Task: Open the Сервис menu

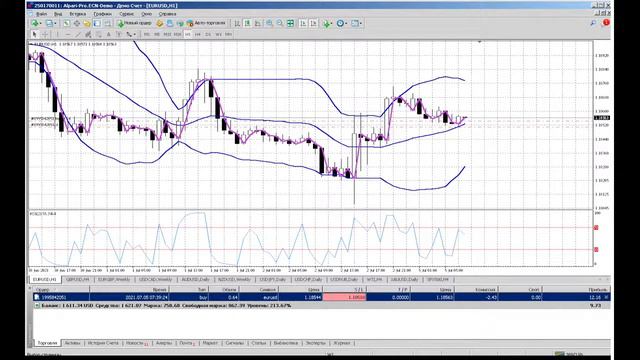Action: 126,14
